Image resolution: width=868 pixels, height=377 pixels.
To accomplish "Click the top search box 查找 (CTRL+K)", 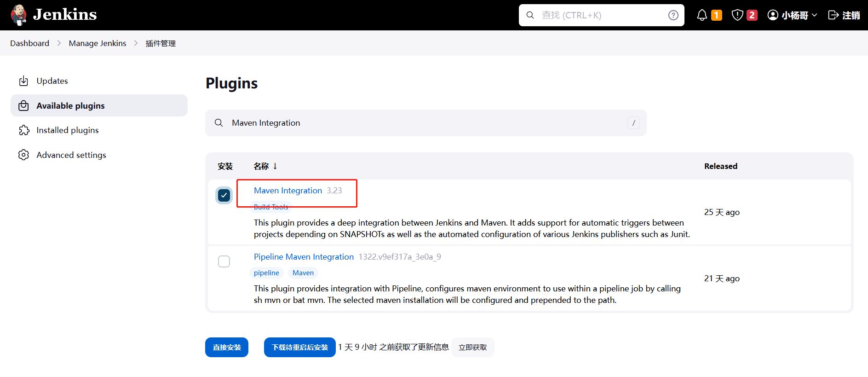I will tap(601, 15).
